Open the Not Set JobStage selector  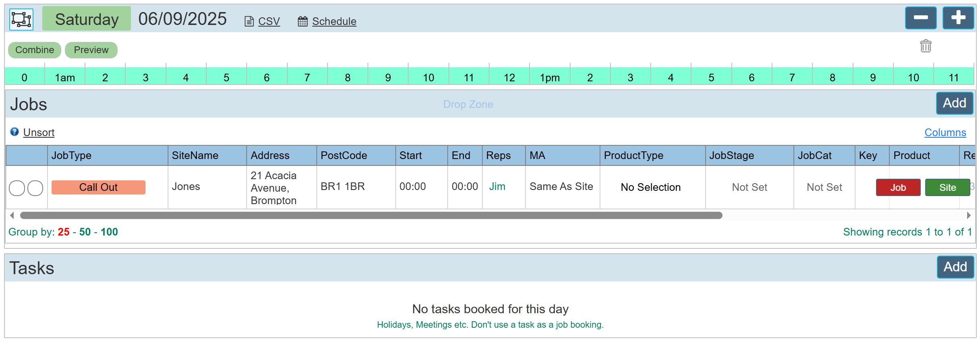click(749, 187)
